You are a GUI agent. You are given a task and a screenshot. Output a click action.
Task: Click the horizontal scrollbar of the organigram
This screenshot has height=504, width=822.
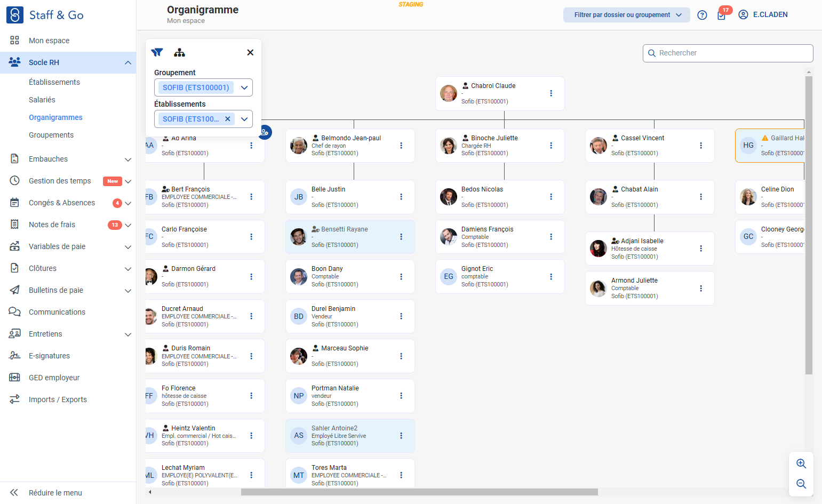419,492
